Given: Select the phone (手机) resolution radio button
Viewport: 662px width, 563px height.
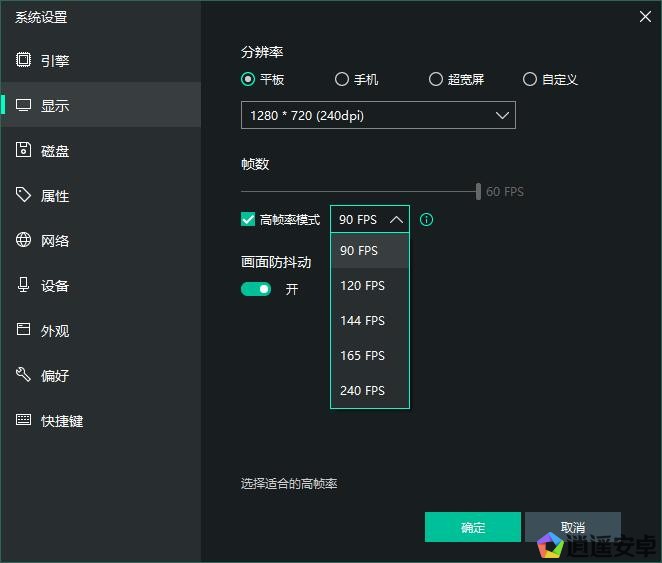Looking at the screenshot, I should [x=342, y=79].
